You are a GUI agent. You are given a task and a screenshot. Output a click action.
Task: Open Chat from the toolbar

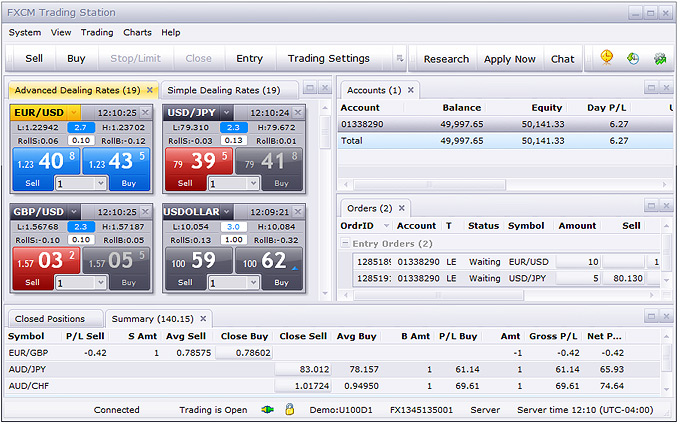pos(562,59)
